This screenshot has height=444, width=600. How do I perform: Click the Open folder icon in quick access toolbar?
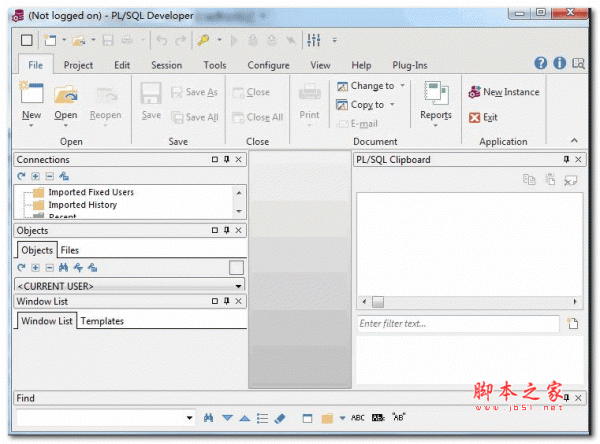tap(79, 40)
